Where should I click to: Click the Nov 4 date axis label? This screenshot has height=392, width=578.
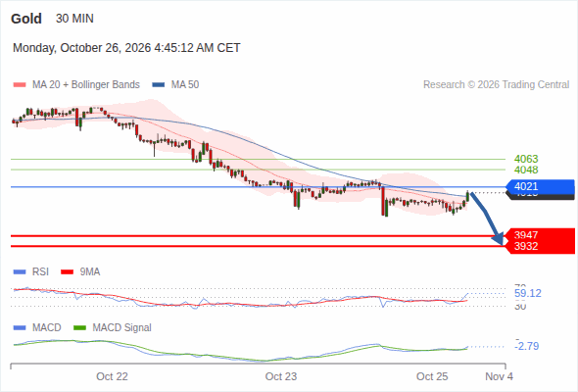coord(499,376)
